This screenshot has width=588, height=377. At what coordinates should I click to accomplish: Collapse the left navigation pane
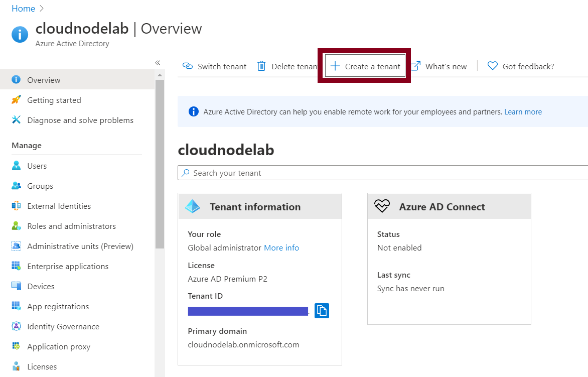pyautogui.click(x=157, y=62)
